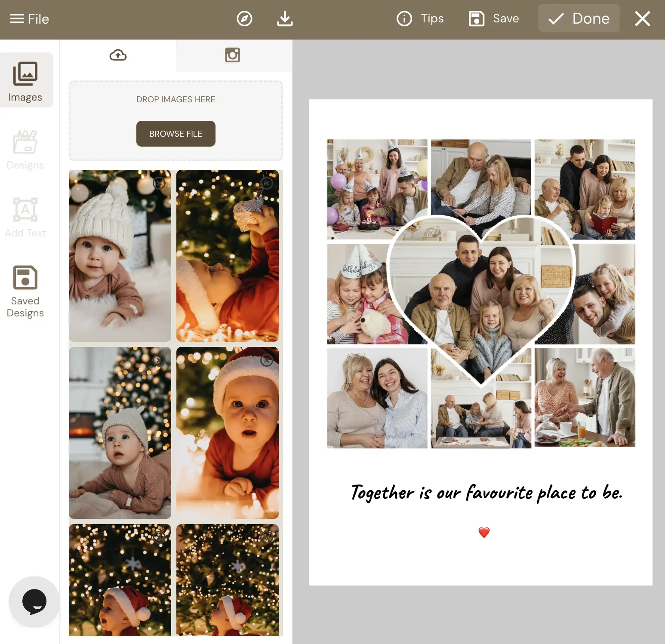Select the kitchen couple photo slot

click(x=585, y=397)
